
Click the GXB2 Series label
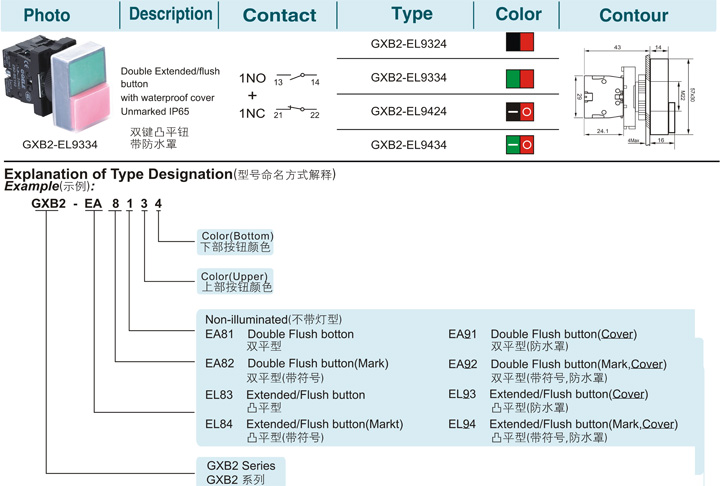[x=240, y=465]
